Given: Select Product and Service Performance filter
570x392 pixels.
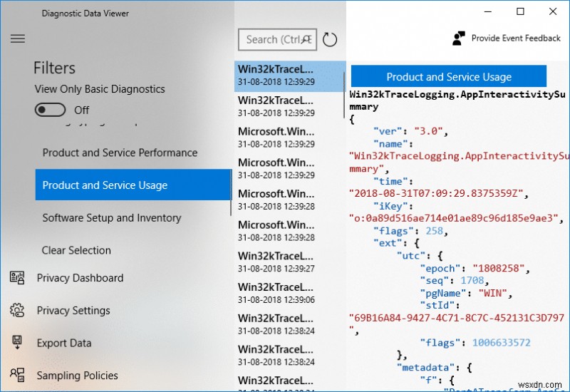Looking at the screenshot, I should coord(120,153).
